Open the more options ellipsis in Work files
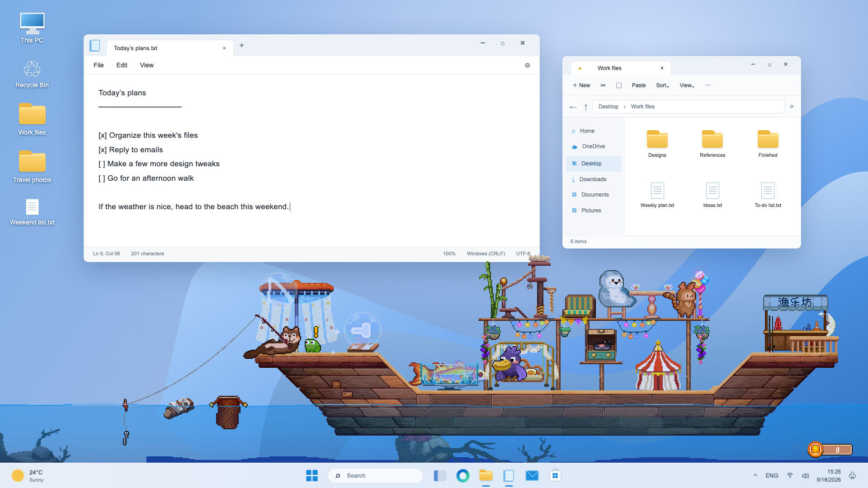 [x=708, y=85]
